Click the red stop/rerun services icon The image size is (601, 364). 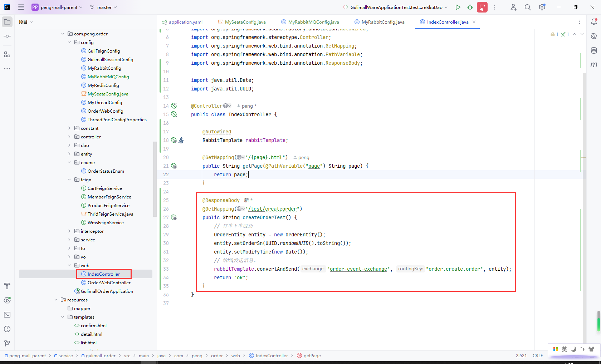(x=482, y=7)
